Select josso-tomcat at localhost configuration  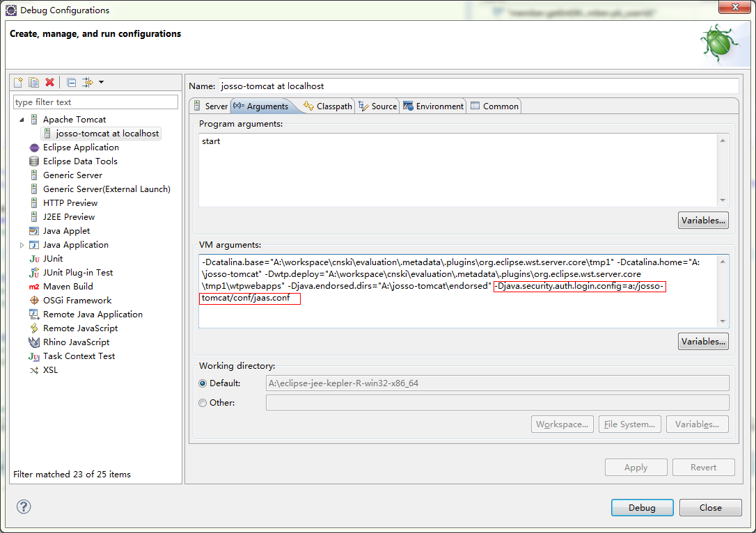pyautogui.click(x=102, y=134)
